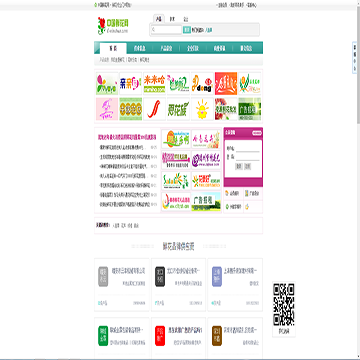Click the green circular icon link under login
Screen dimensions: 360x360
pos(233,207)
